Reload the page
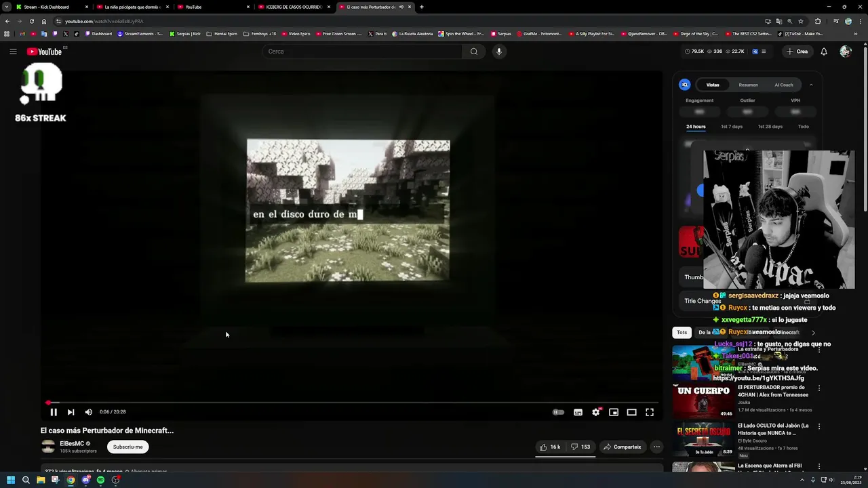This screenshot has height=488, width=868. pos(31,21)
